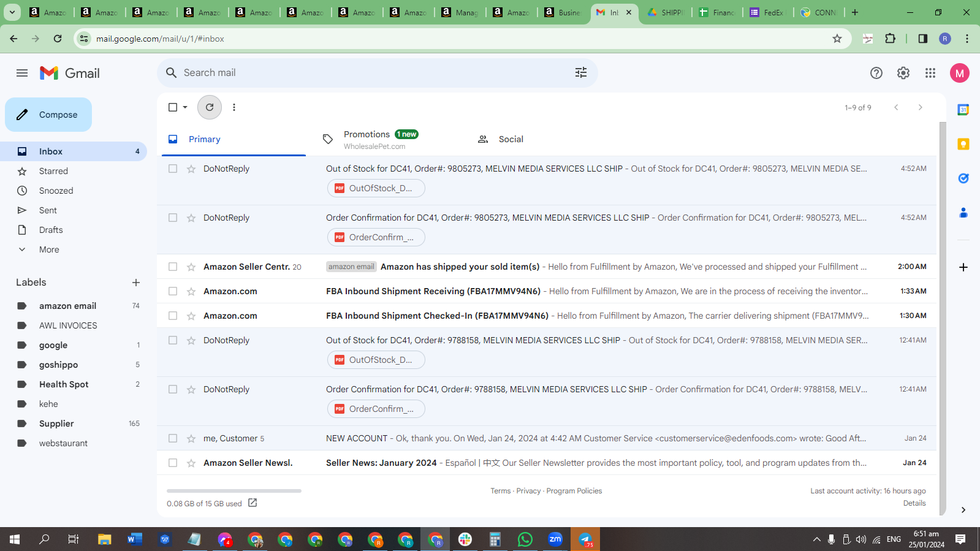Click Get Add-ons plus icon in the side panel

click(963, 267)
